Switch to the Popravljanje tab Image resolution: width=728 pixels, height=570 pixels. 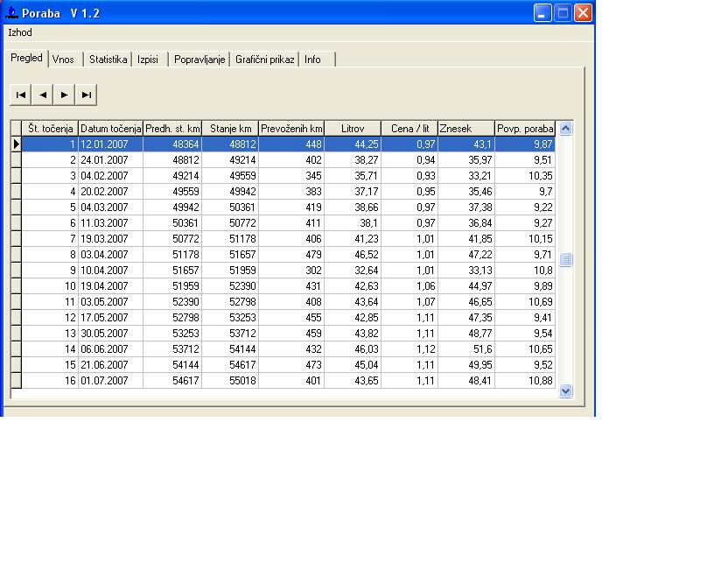coord(199,60)
